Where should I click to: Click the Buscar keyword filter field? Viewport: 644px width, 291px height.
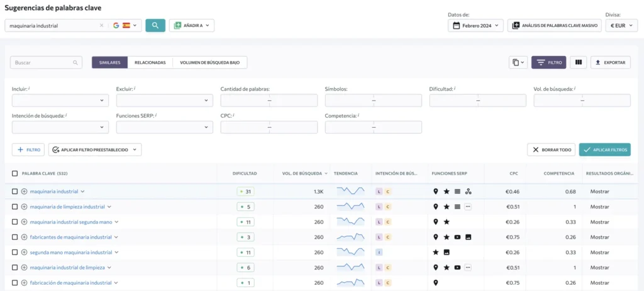coord(46,62)
